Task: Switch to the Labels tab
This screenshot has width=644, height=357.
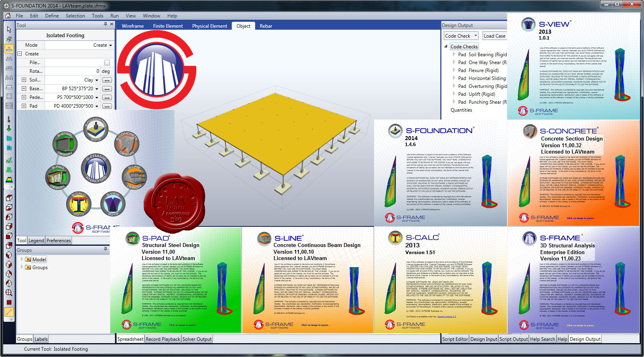Action: 41,339
